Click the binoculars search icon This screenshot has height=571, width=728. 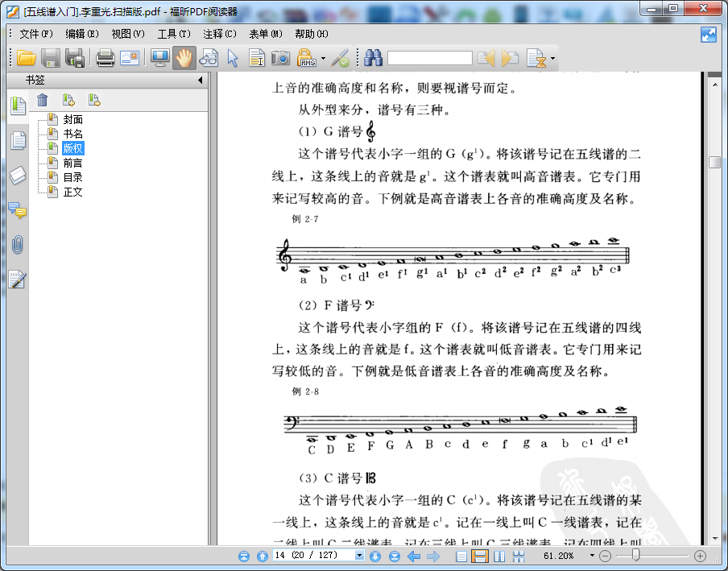point(374,58)
